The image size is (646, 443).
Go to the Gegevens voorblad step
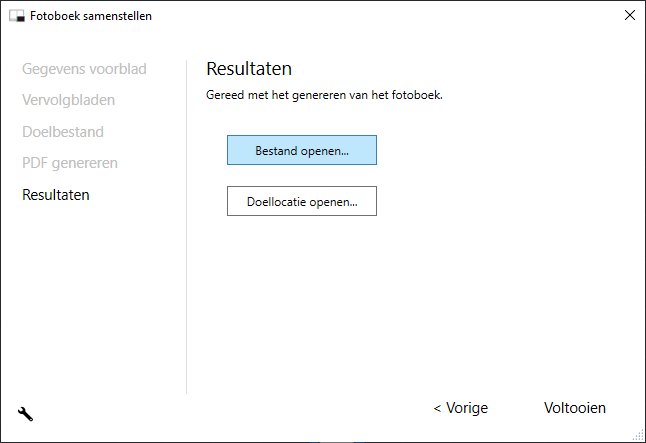click(84, 69)
